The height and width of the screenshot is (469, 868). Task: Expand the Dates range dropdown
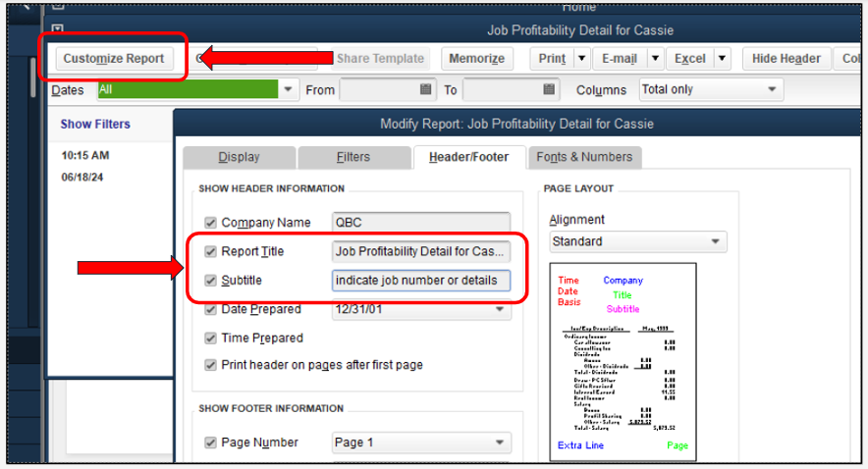(288, 89)
